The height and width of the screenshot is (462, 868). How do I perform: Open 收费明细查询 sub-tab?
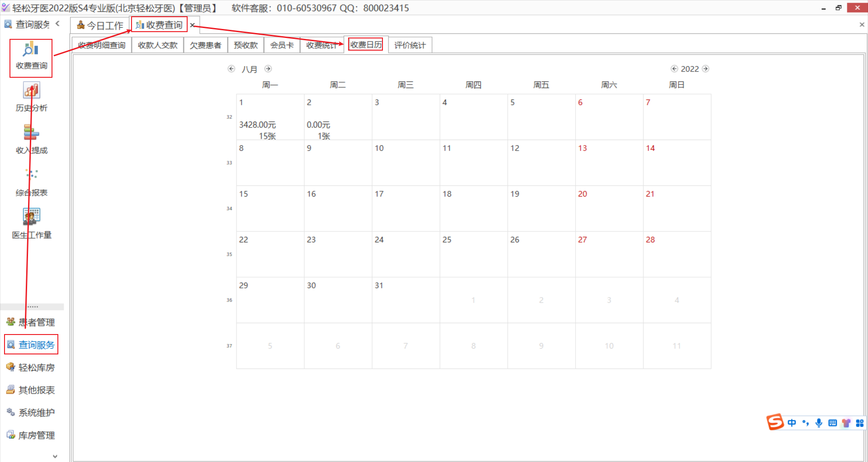[102, 45]
